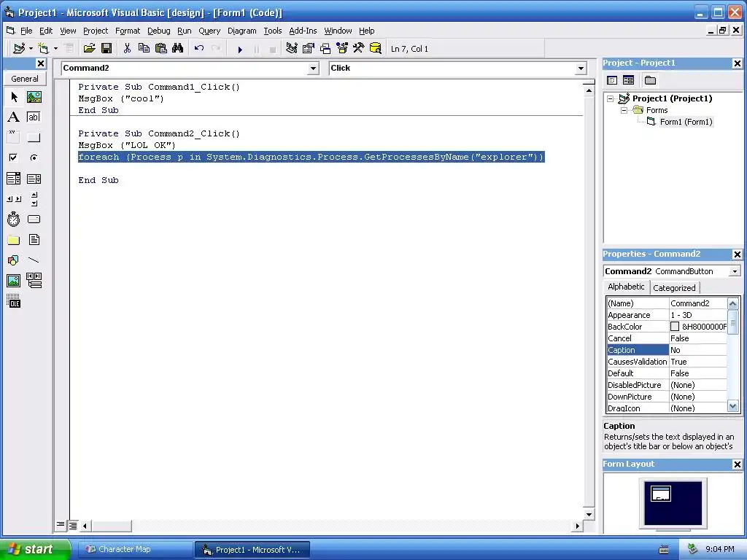This screenshot has width=747, height=560.
Task: Select the CheckBox control in the toolbox
Action: pyautogui.click(x=14, y=157)
